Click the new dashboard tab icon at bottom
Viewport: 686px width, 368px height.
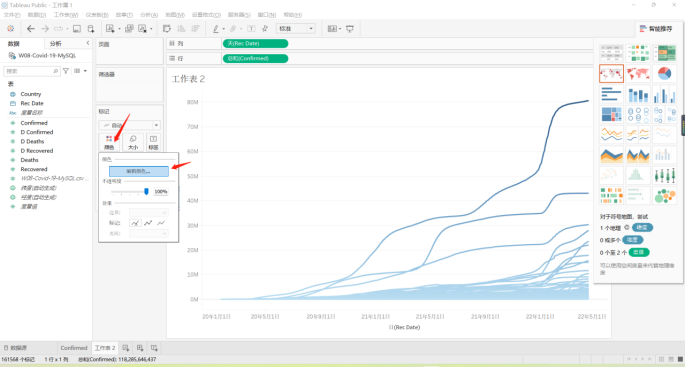point(140,348)
